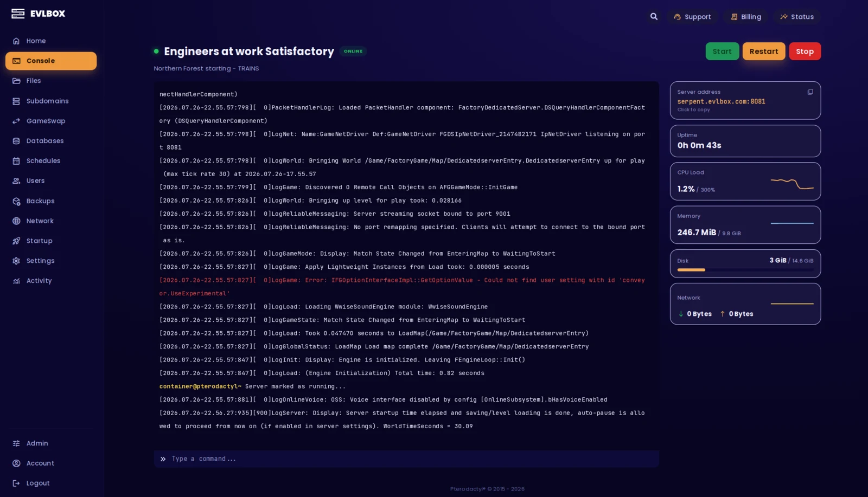Open GameSwap via its swap arrows icon
Screen dimensions: 868x497
[x=16, y=121]
